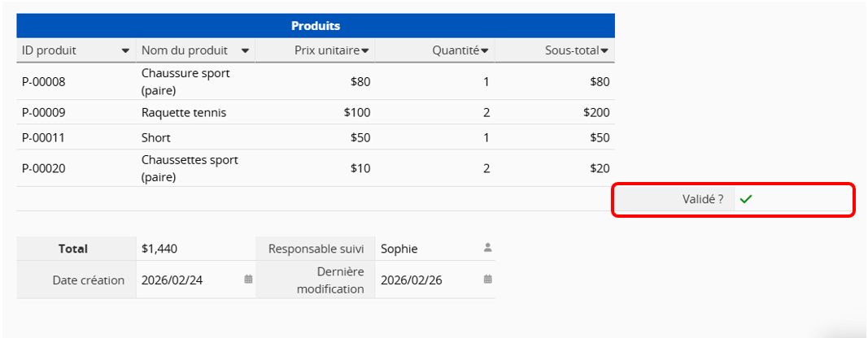Open the ID produit column dropdown

(125, 50)
